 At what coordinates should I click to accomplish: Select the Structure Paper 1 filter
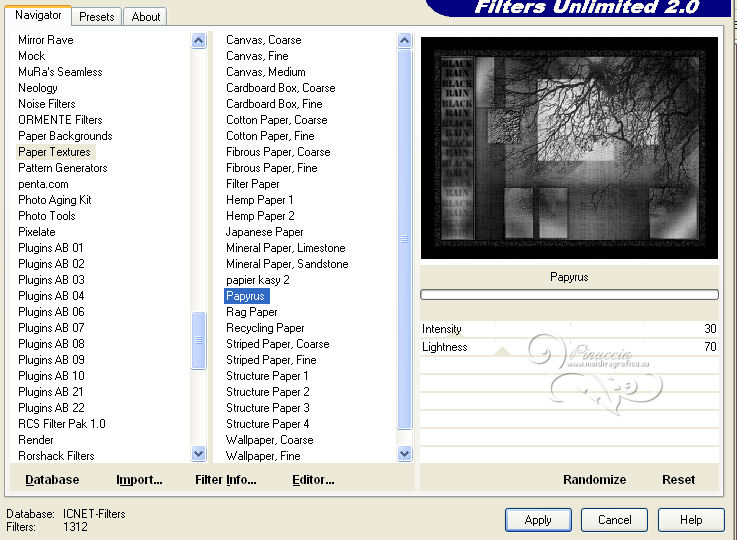[267, 376]
